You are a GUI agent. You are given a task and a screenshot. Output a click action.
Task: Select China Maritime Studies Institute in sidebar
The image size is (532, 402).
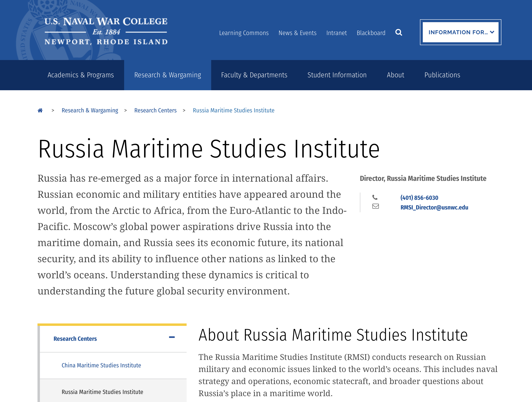[x=101, y=365]
